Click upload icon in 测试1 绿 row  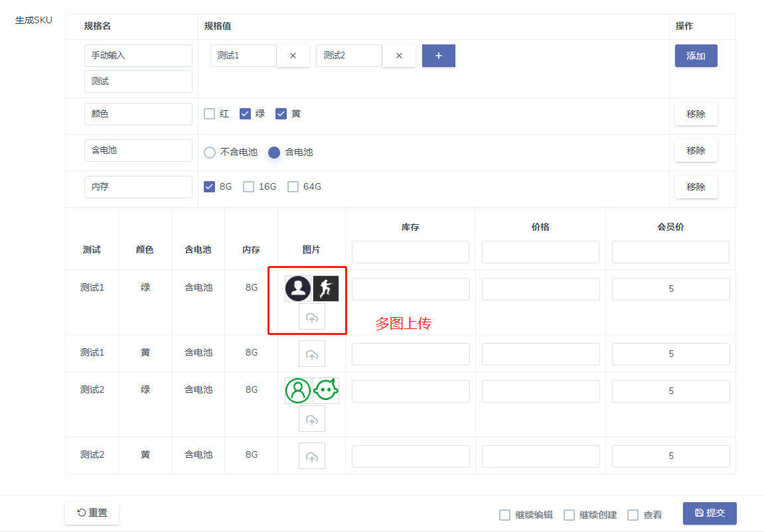pyautogui.click(x=312, y=317)
